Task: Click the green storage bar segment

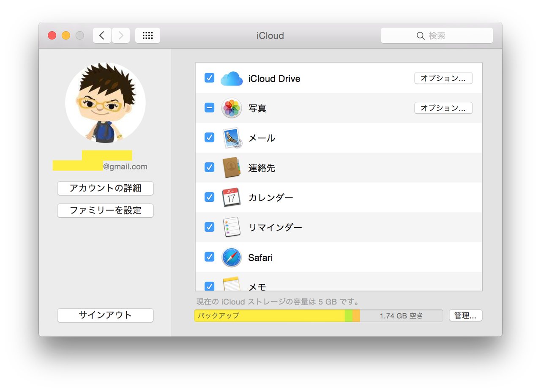Action: point(349,315)
